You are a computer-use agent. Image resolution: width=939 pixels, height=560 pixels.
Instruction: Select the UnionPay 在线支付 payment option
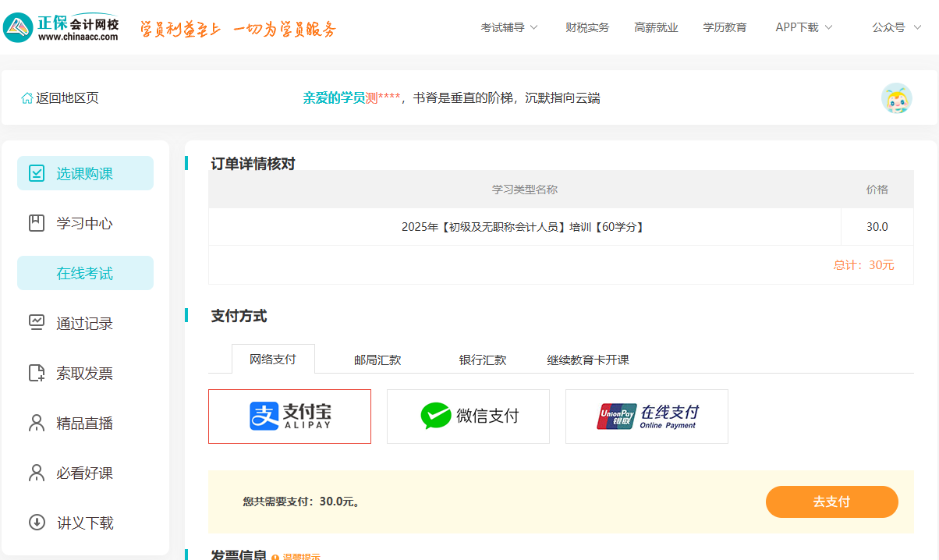(x=647, y=416)
